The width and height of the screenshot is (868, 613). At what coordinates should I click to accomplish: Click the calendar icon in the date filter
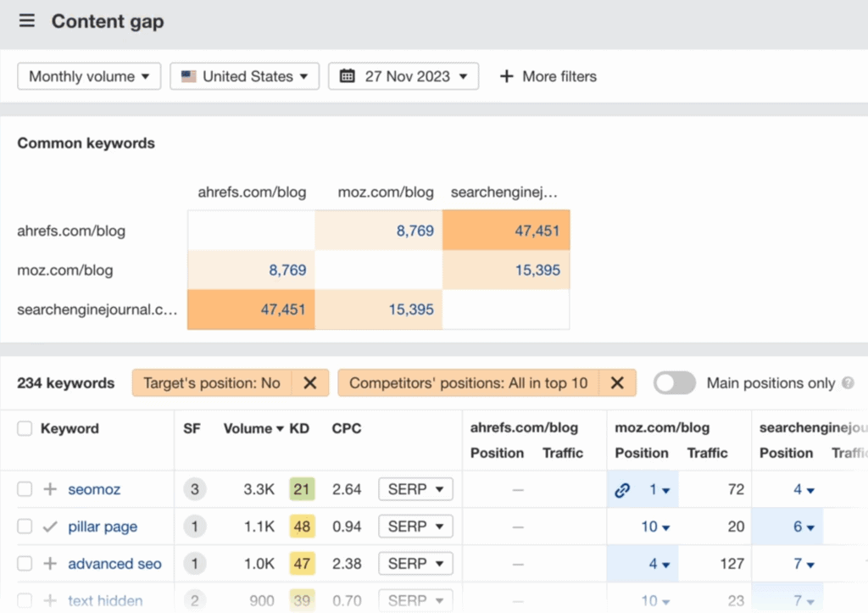348,75
